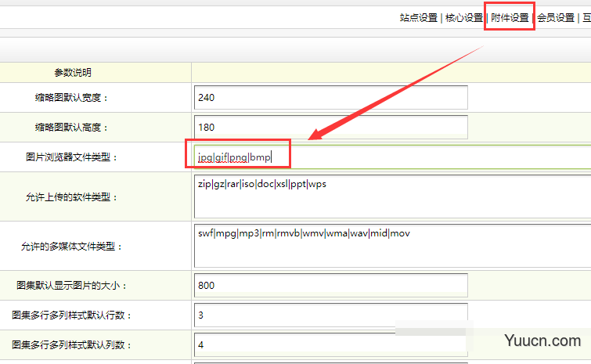Edit 缩略图默认高度 field with 180
591x364 pixels.
pyautogui.click(x=331, y=127)
